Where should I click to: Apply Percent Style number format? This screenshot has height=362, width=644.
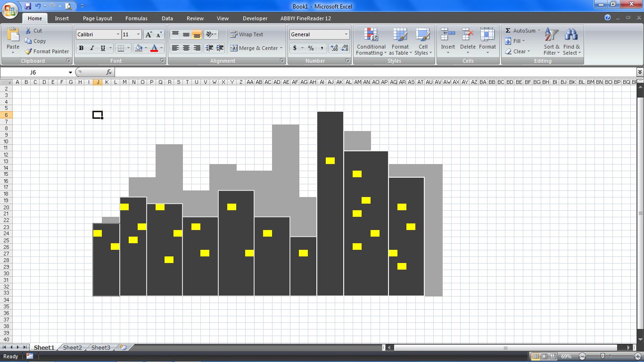pyautogui.click(x=311, y=48)
